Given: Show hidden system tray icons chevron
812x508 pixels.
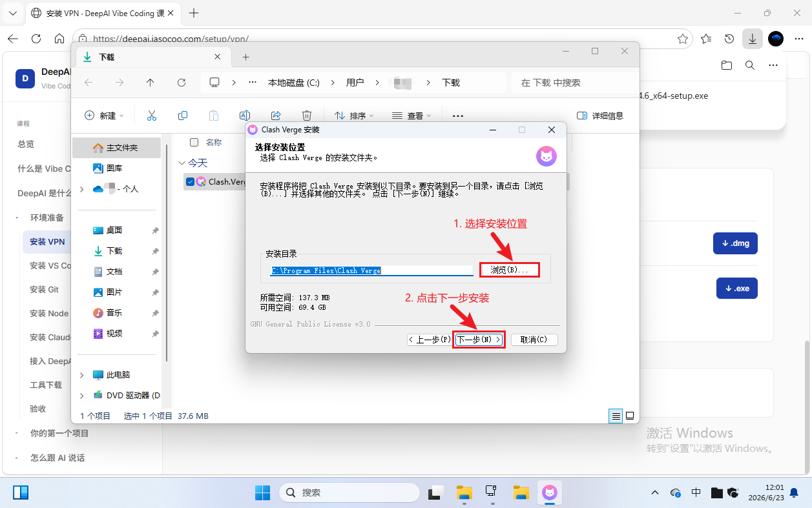Looking at the screenshot, I should (654, 493).
